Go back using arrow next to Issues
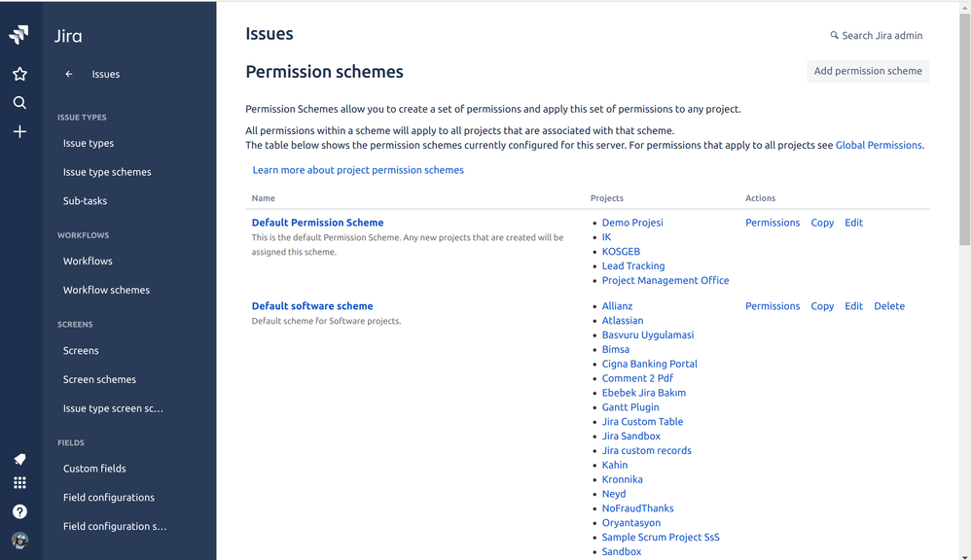This screenshot has height=560, width=971. [x=69, y=74]
